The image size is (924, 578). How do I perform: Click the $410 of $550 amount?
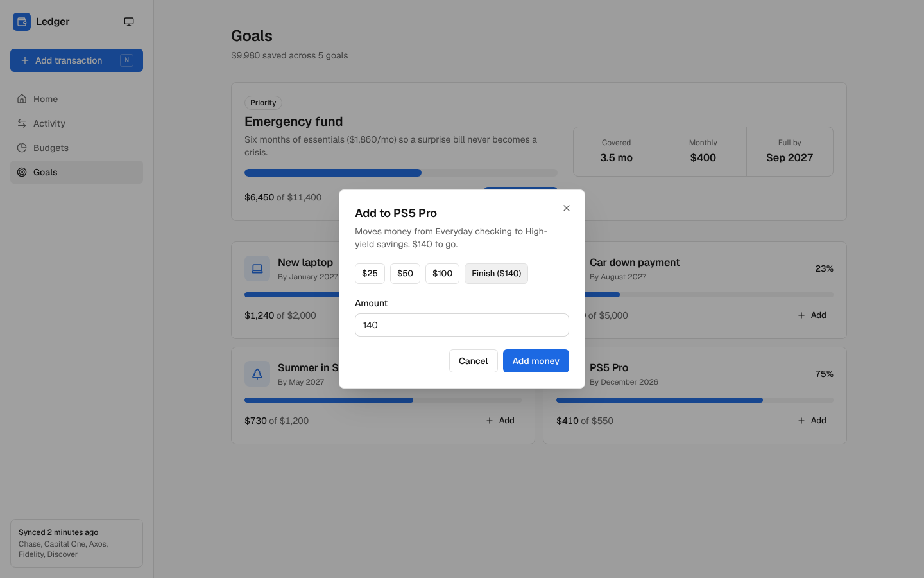[585, 421]
